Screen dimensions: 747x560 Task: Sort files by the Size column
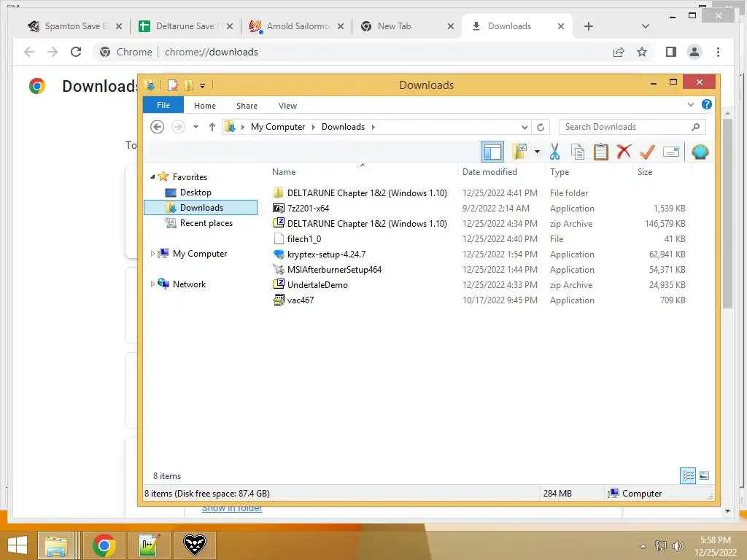[x=645, y=172]
